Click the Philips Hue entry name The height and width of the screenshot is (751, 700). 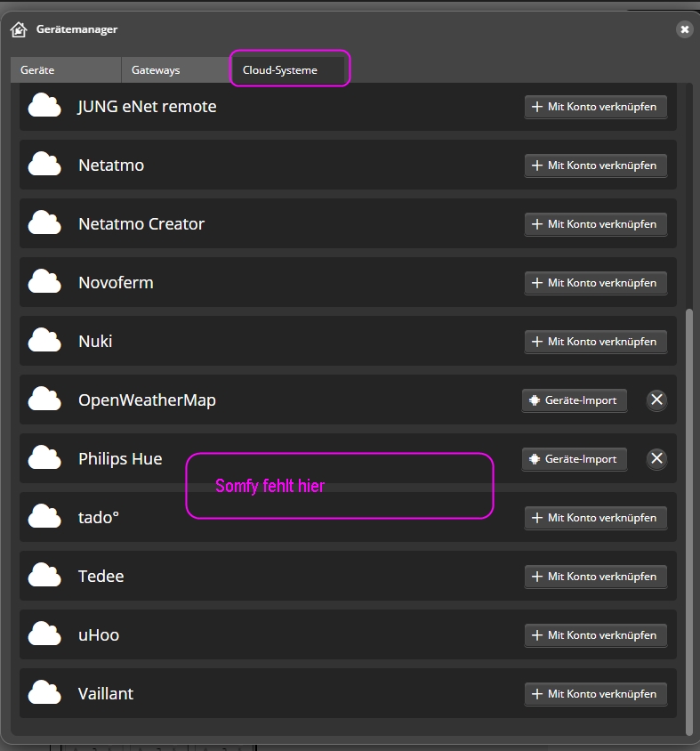(120, 459)
